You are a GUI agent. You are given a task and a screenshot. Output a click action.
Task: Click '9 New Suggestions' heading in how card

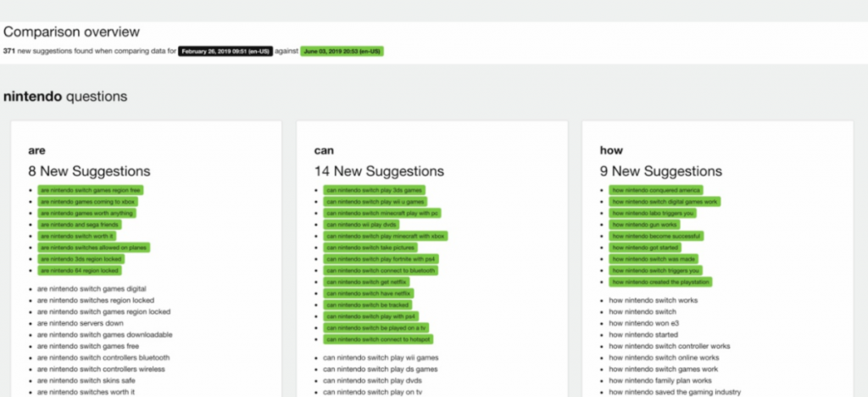[661, 171]
